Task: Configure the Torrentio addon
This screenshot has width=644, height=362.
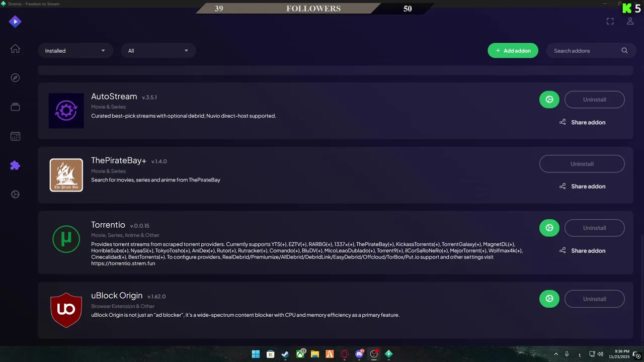Action: point(549,228)
